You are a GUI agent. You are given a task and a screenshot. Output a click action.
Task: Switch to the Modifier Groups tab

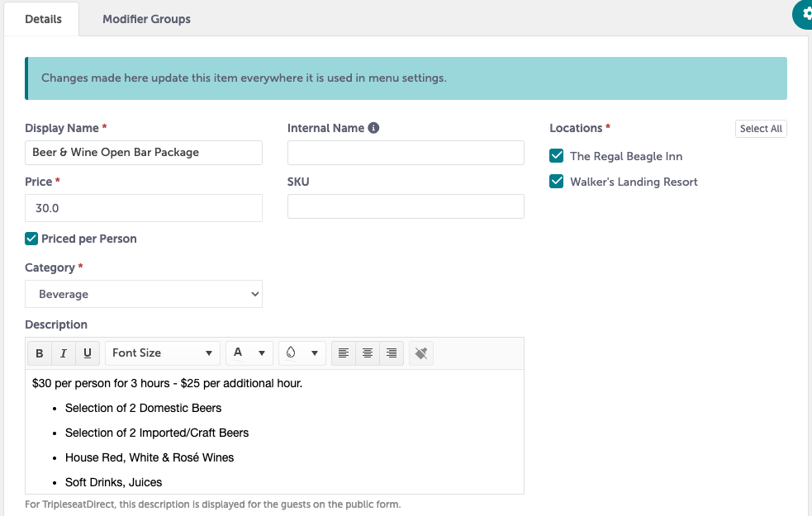coord(146,19)
